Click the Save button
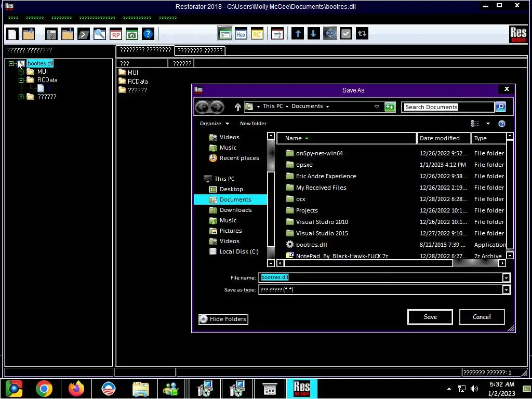The image size is (532, 399). [430, 317]
